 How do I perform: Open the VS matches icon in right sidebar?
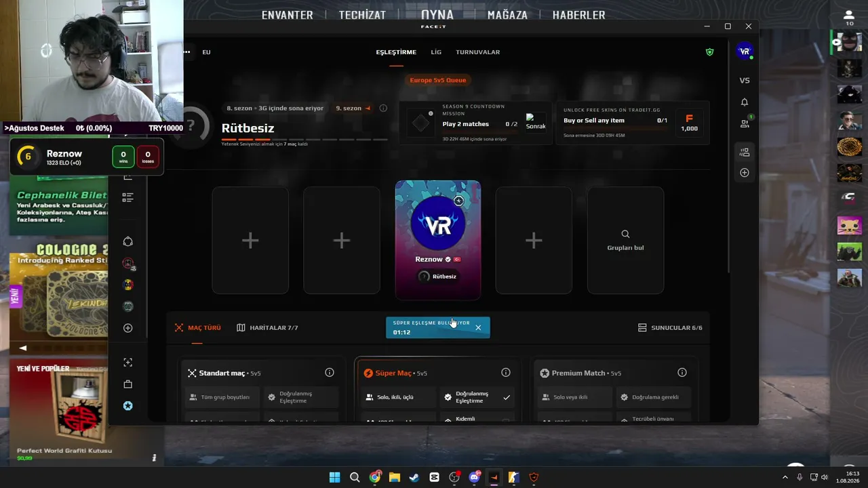coord(745,80)
